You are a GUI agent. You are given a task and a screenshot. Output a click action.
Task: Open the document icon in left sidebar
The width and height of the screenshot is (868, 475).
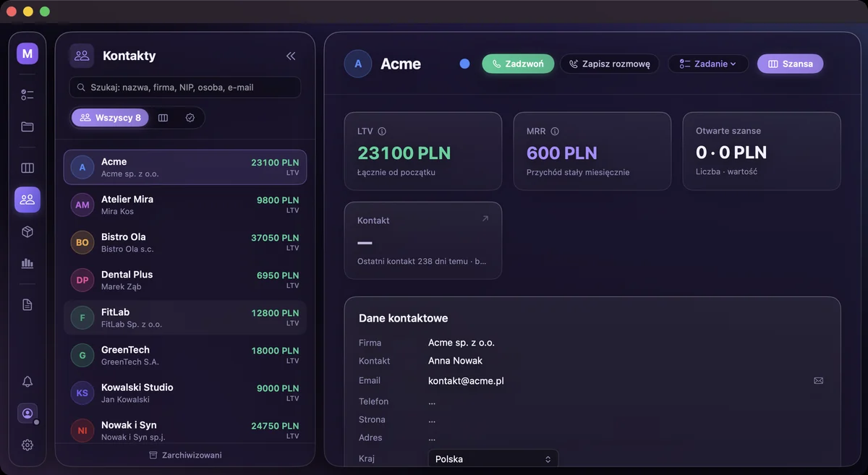[x=27, y=304]
